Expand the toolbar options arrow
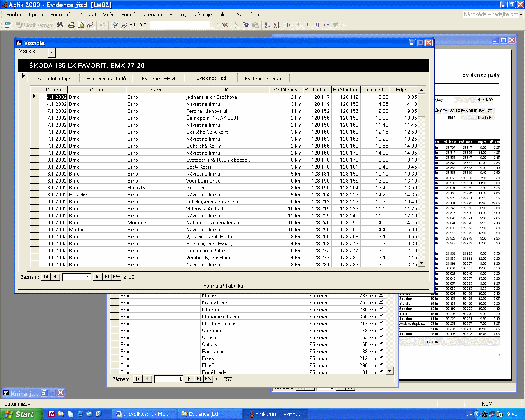The height and width of the screenshot is (420, 525). point(343,26)
